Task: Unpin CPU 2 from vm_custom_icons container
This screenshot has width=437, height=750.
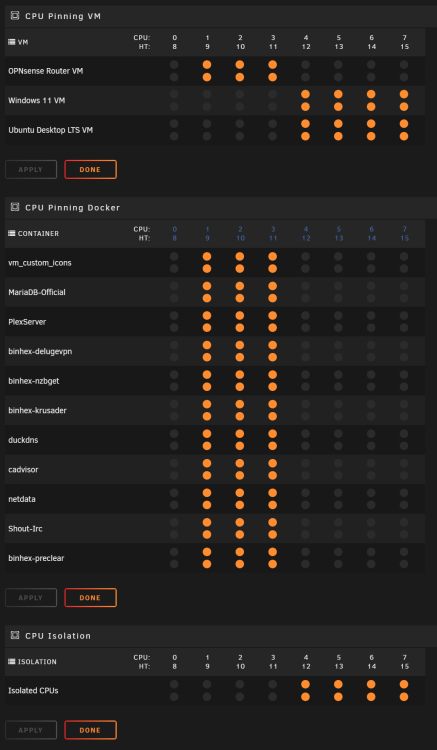Action: (240, 256)
